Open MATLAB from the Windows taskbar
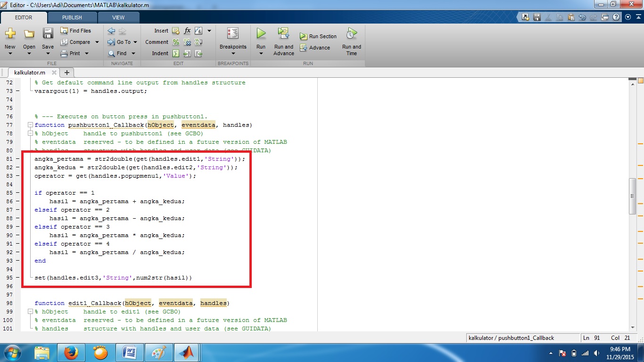This screenshot has width=644, height=362. click(x=187, y=353)
